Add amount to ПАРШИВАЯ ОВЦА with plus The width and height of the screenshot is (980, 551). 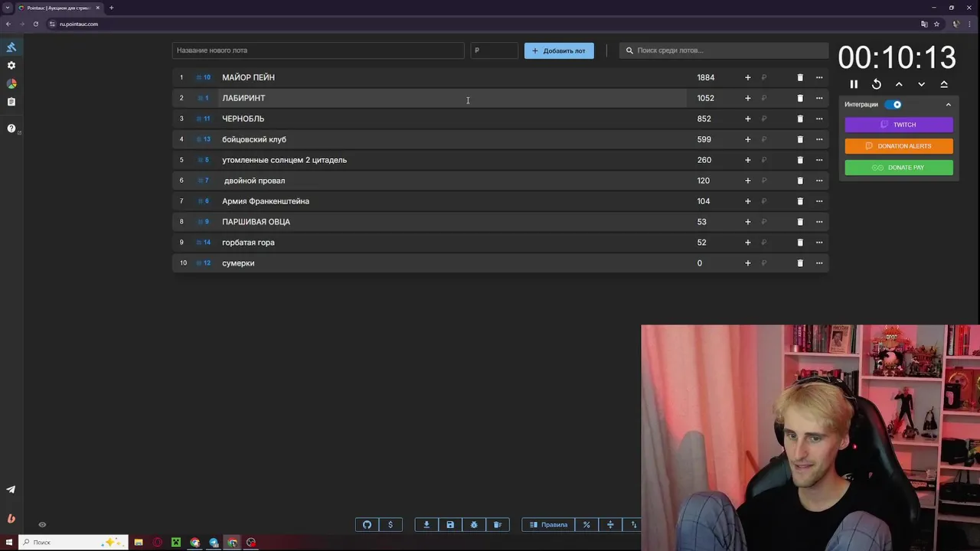[x=748, y=222]
